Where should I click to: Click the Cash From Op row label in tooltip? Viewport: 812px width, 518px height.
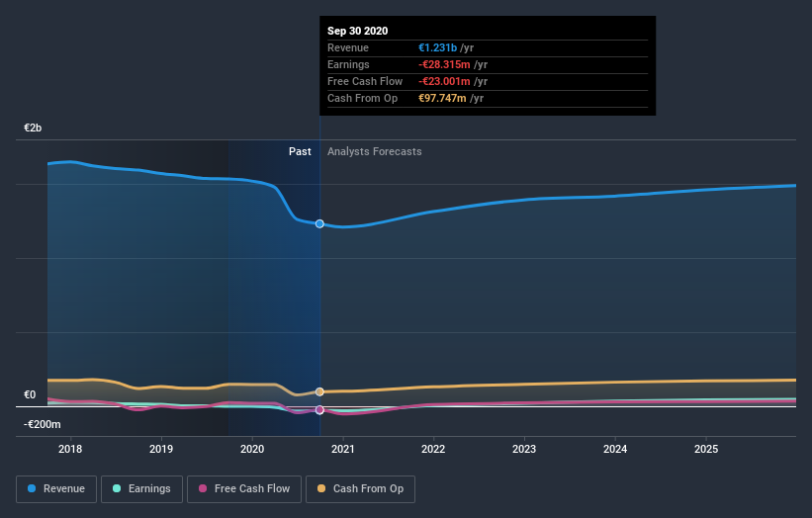tap(363, 98)
